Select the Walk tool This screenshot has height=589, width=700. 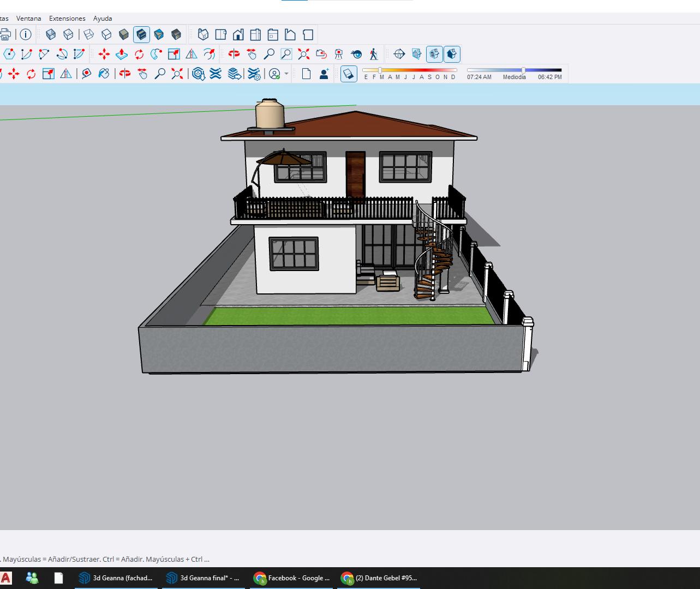click(x=374, y=54)
